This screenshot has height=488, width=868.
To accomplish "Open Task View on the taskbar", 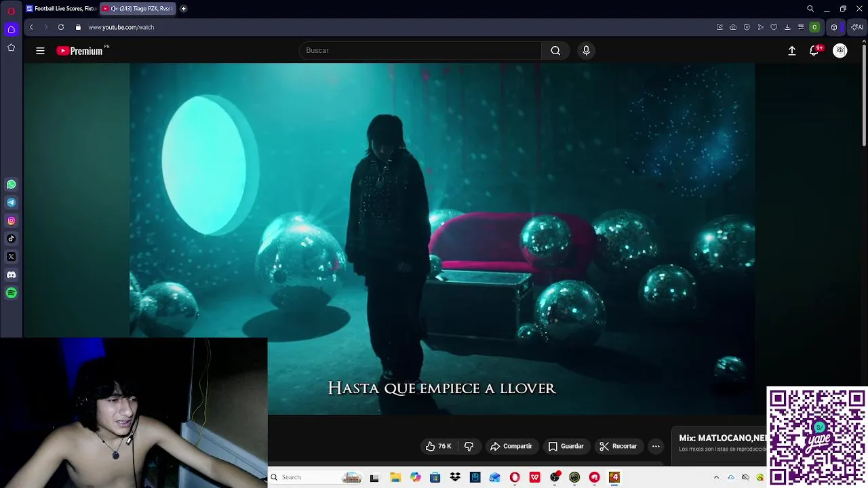I will tap(374, 477).
